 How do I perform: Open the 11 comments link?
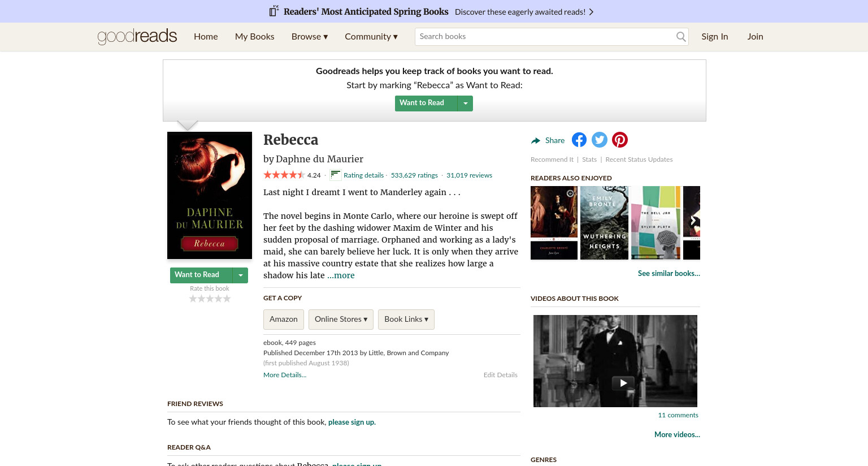[678, 415]
